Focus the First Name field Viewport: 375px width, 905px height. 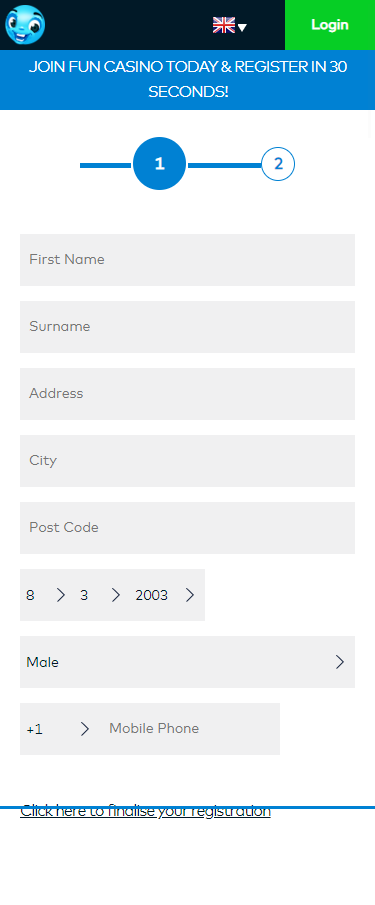pos(188,260)
